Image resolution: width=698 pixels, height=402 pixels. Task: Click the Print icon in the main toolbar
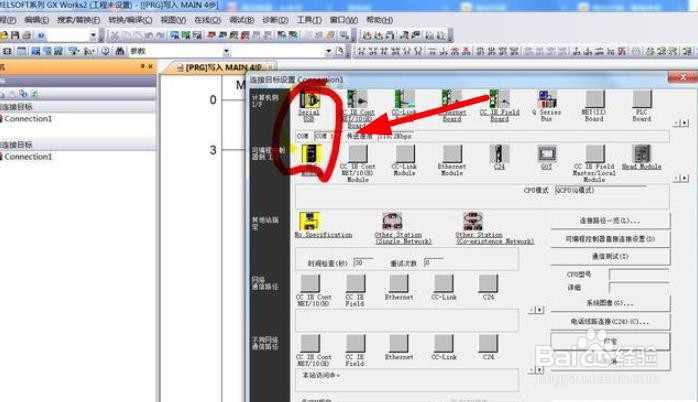click(x=27, y=35)
